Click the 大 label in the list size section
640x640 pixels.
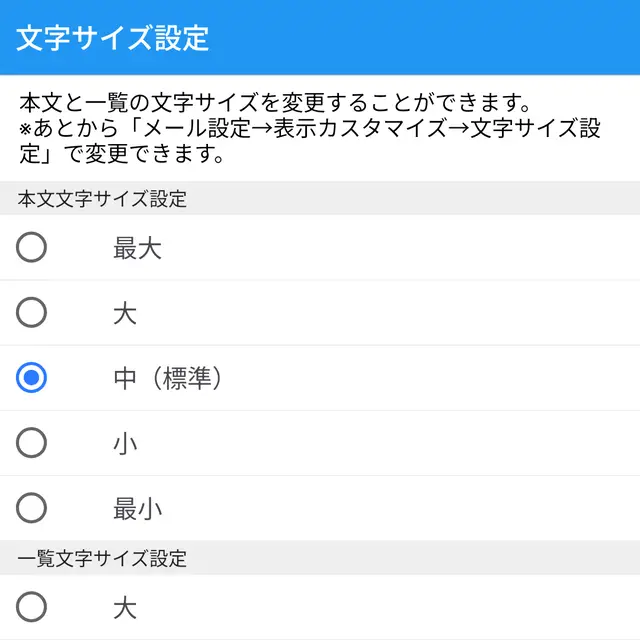click(x=125, y=608)
